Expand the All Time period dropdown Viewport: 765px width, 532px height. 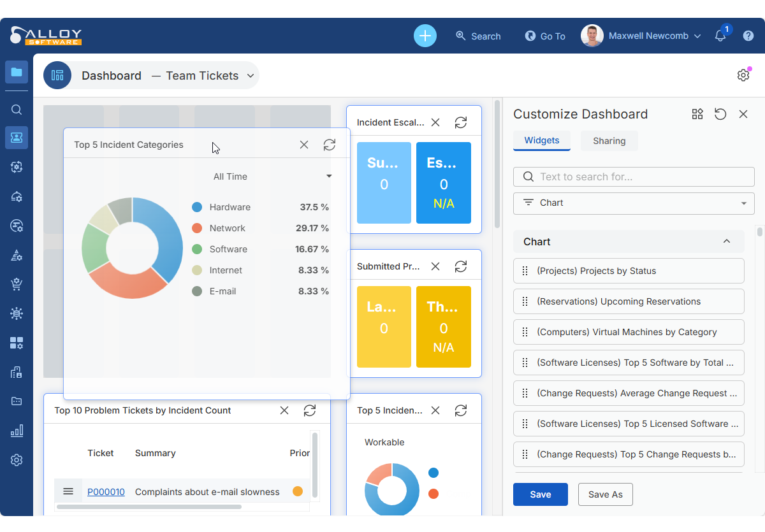click(x=329, y=176)
